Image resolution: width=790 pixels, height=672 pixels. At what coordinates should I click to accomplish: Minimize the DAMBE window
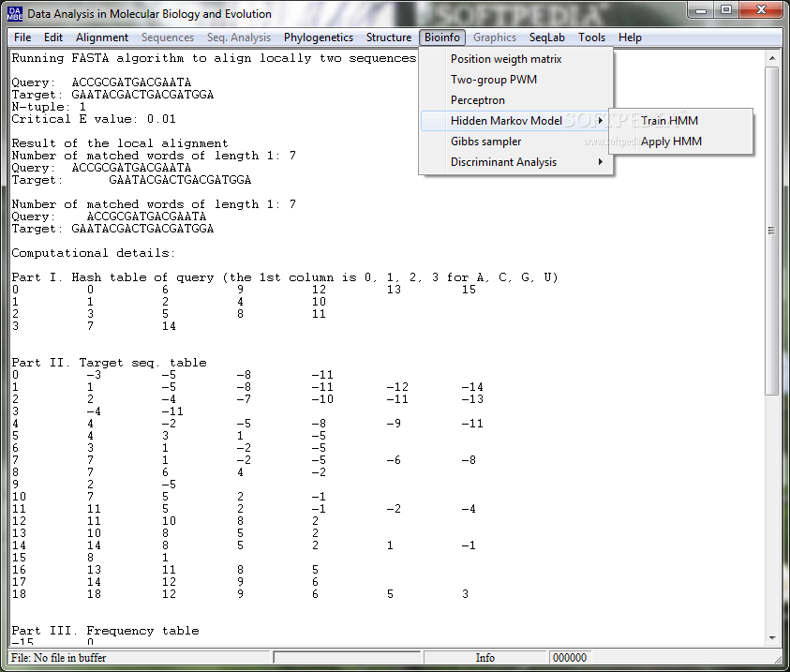point(701,9)
